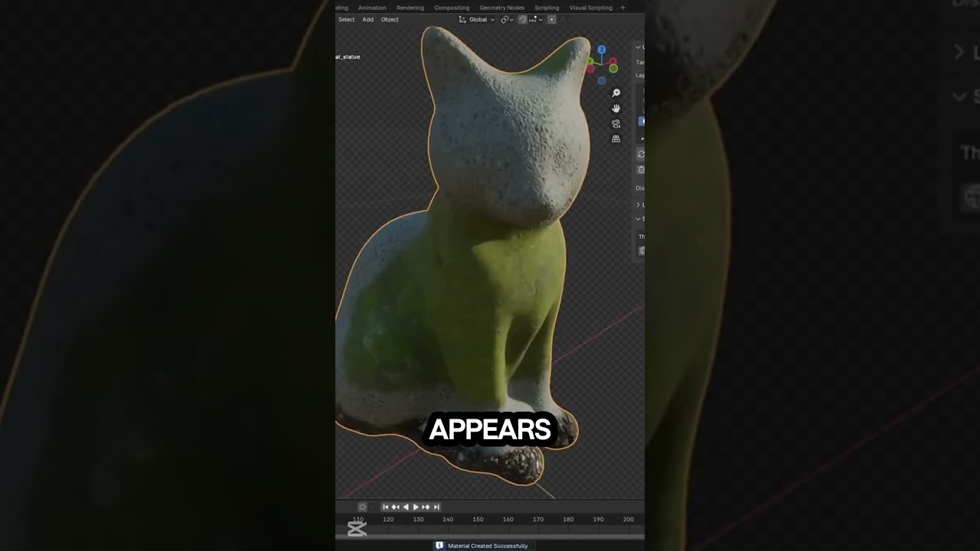Play the animation in reverse
The height and width of the screenshot is (551, 980).
pos(406,507)
